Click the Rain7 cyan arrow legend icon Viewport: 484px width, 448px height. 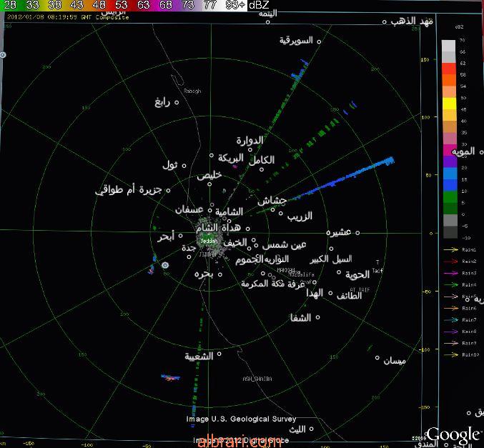(x=450, y=319)
